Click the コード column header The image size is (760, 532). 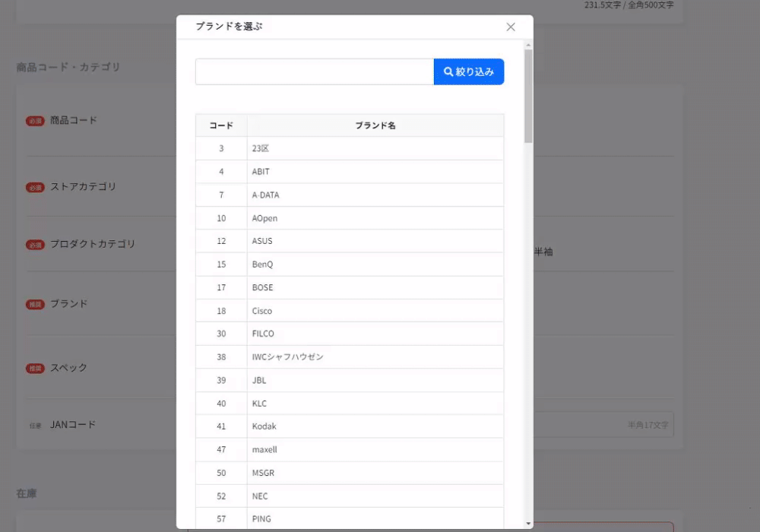pyautogui.click(x=221, y=125)
